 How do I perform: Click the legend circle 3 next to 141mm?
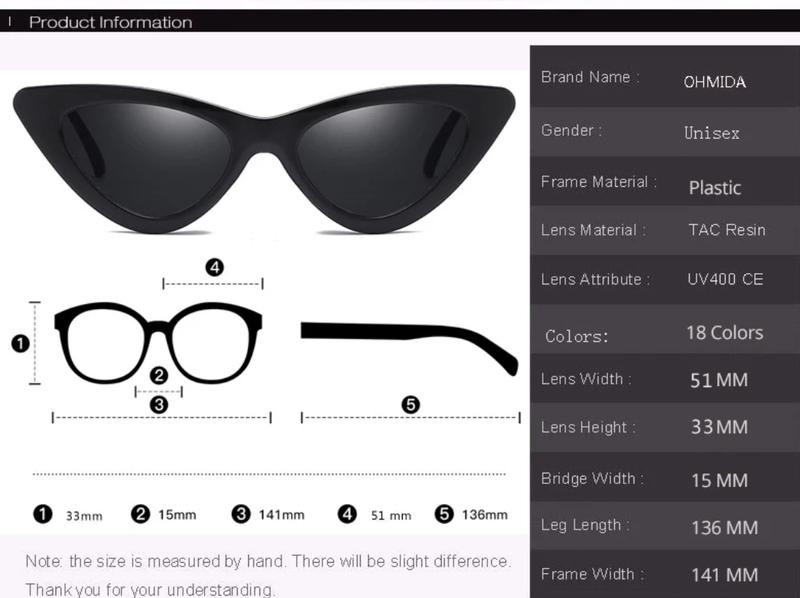click(241, 514)
